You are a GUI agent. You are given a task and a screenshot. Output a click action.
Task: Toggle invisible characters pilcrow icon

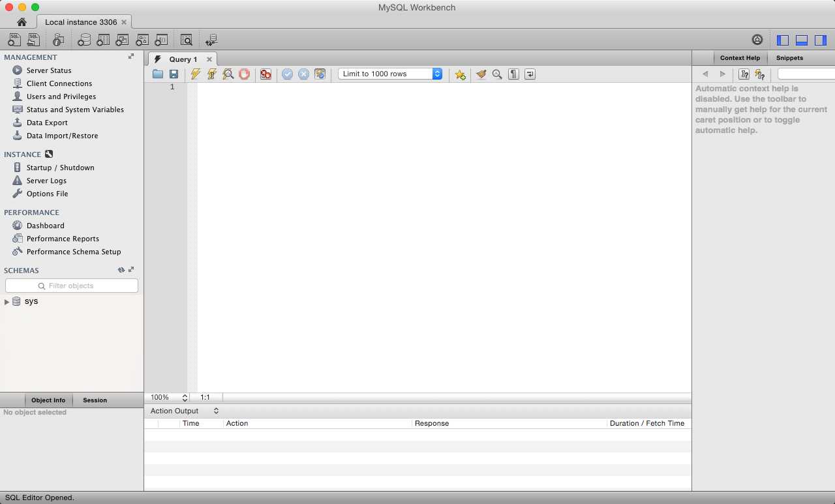point(513,74)
